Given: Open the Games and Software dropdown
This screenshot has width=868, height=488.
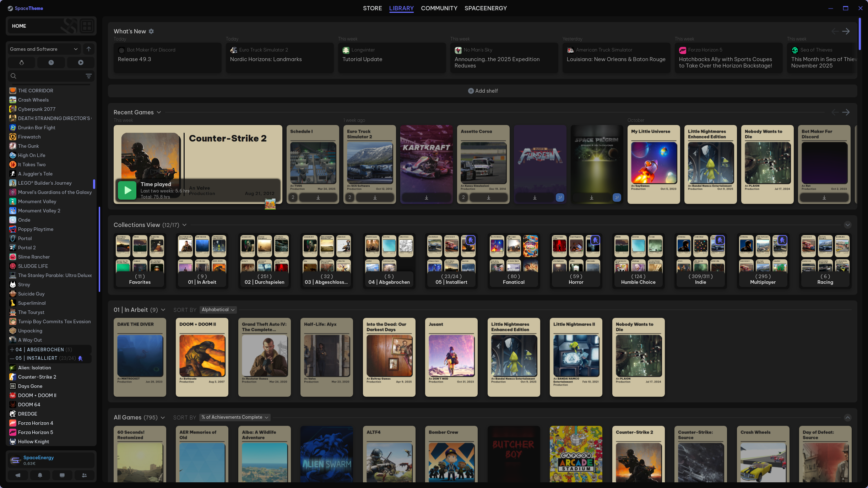Looking at the screenshot, I should (43, 49).
